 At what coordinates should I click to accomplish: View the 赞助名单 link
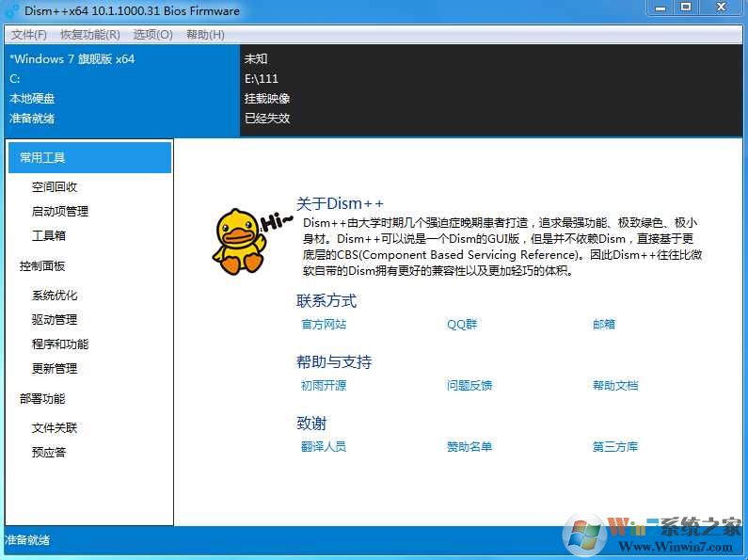coord(469,447)
